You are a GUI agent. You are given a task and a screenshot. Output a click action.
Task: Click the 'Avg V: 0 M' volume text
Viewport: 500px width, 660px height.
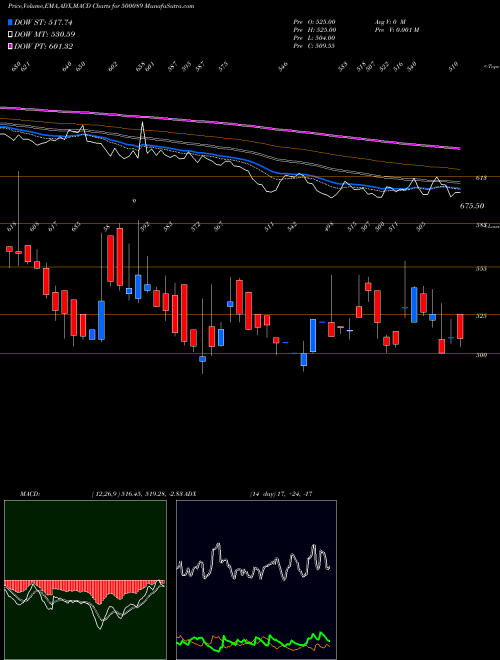pyautogui.click(x=390, y=22)
